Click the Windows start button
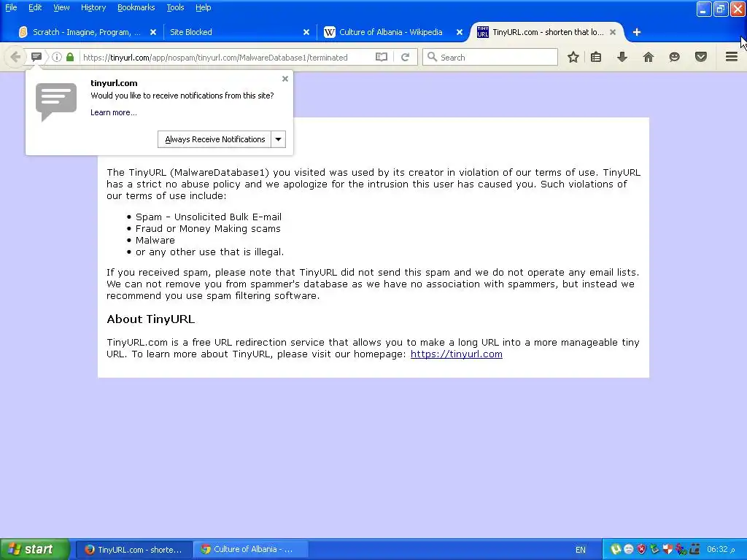The width and height of the screenshot is (747, 560). pyautogui.click(x=35, y=550)
